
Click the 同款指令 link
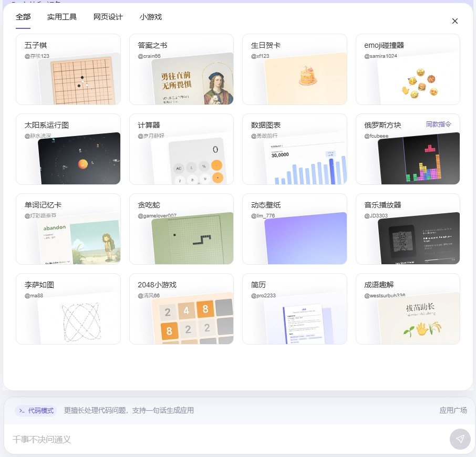pos(439,124)
